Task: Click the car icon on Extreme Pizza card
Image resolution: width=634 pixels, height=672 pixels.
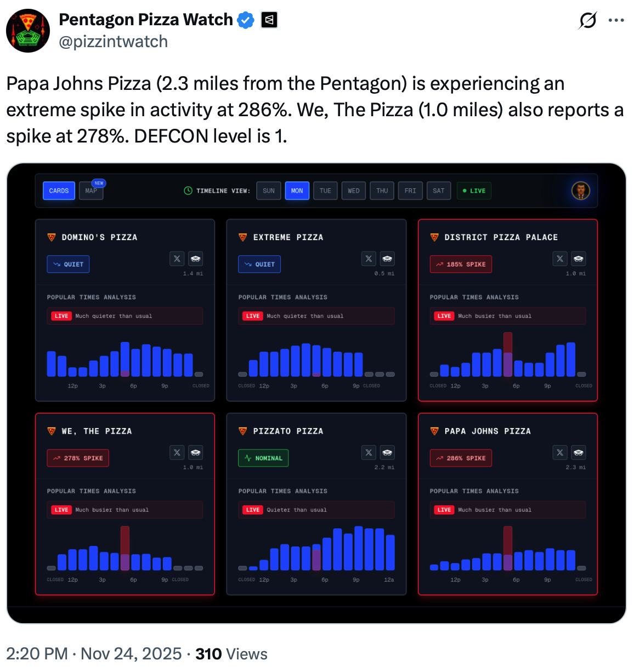Action: click(x=387, y=259)
